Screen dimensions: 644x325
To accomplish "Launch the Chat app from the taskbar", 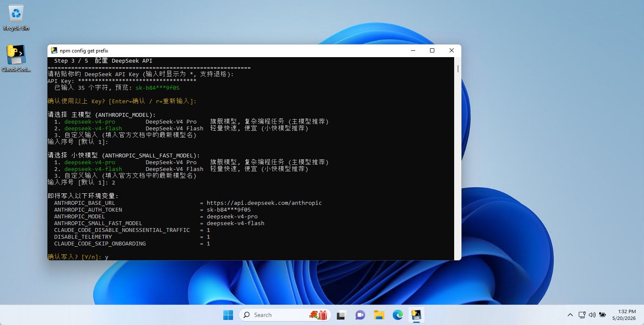I will [x=360, y=315].
